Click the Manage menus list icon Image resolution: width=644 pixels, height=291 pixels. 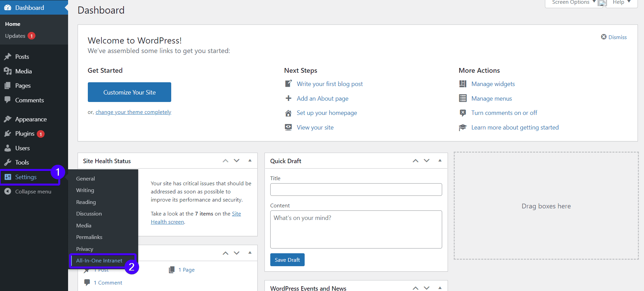pyautogui.click(x=463, y=98)
